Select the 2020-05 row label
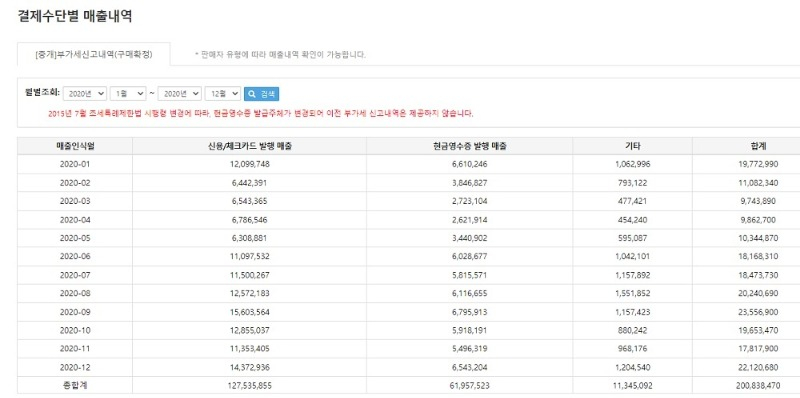 [x=75, y=238]
